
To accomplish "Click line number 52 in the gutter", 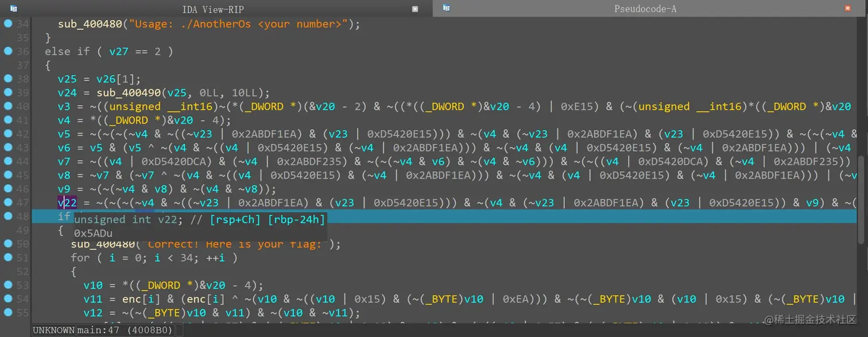I will (x=22, y=272).
